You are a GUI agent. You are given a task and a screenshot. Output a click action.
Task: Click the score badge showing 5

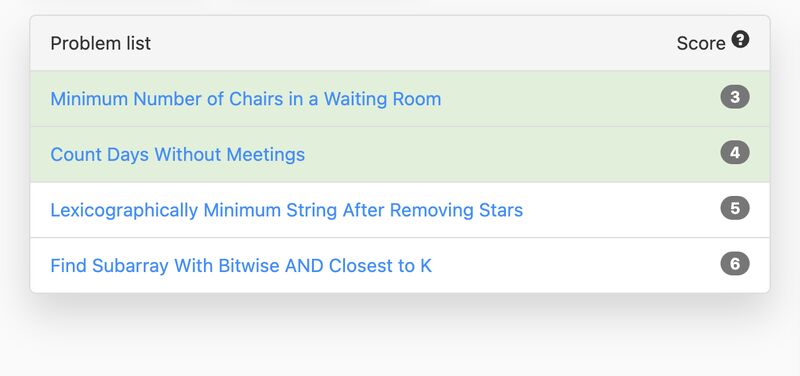tap(735, 208)
